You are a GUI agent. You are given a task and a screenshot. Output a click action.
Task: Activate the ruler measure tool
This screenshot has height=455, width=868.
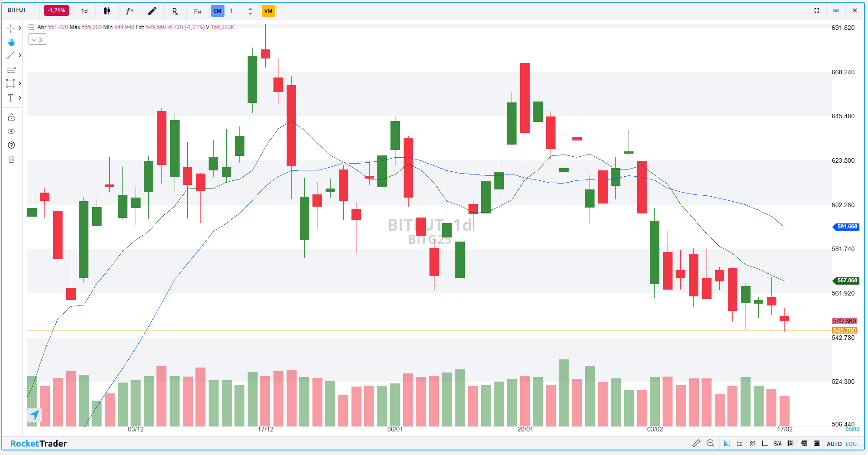(x=696, y=443)
